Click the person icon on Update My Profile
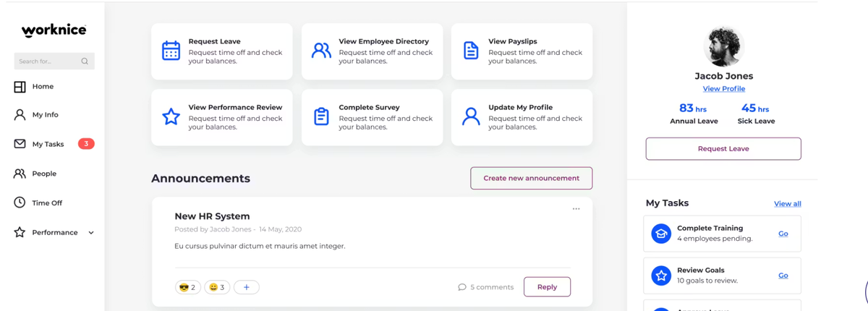This screenshot has width=868, height=311. 471,116
